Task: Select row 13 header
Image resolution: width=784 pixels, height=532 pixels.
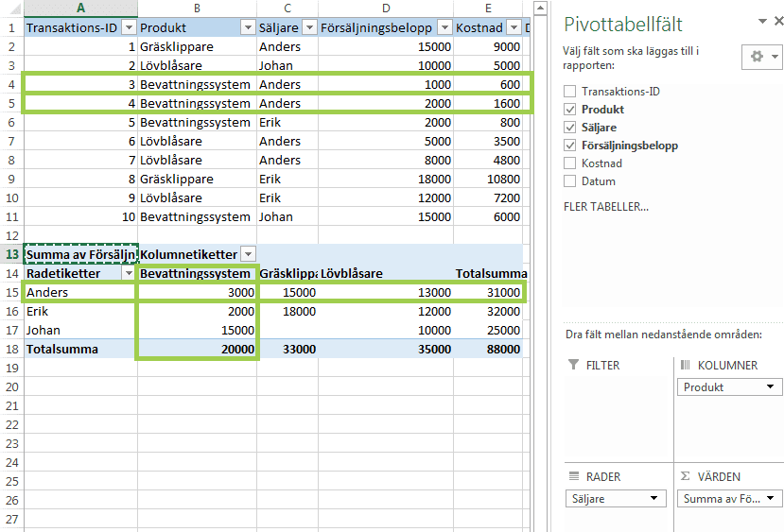Action: (x=12, y=254)
